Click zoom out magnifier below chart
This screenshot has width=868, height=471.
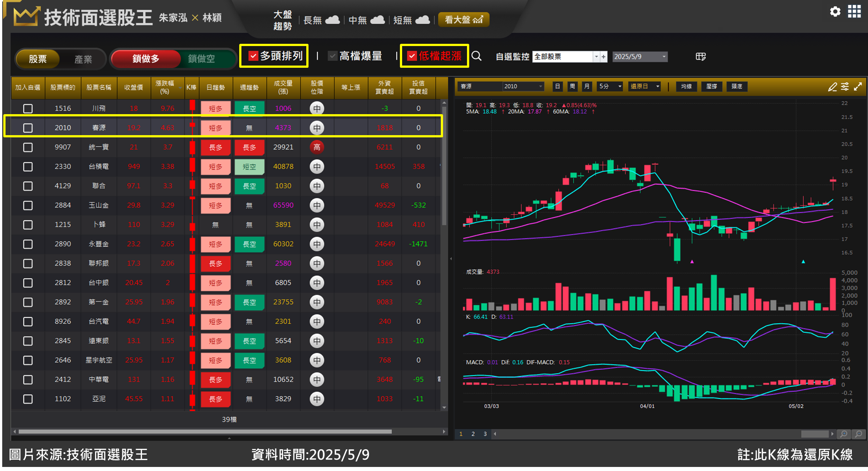point(858,434)
